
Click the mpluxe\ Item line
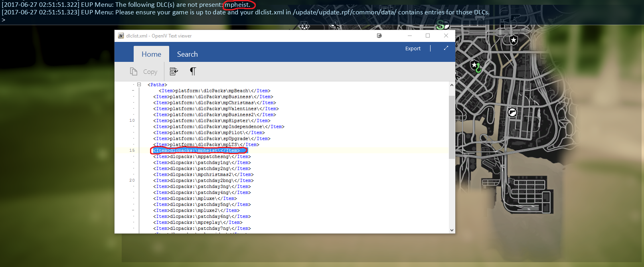[195, 198]
